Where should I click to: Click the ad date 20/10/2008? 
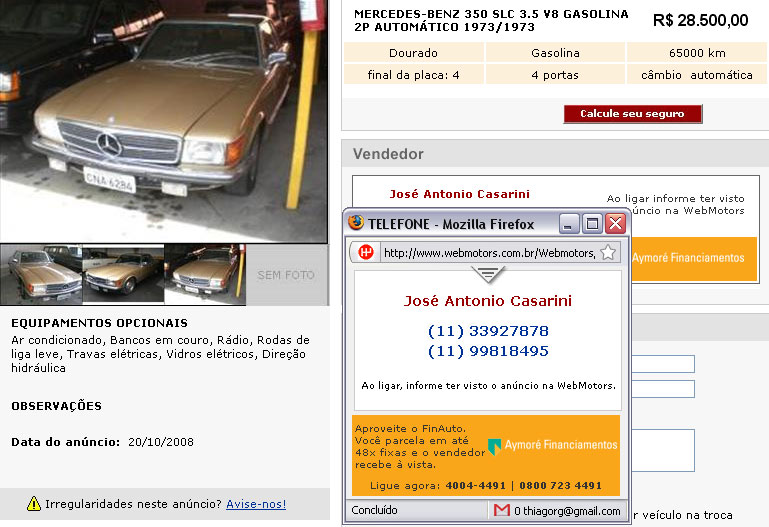pos(161,442)
